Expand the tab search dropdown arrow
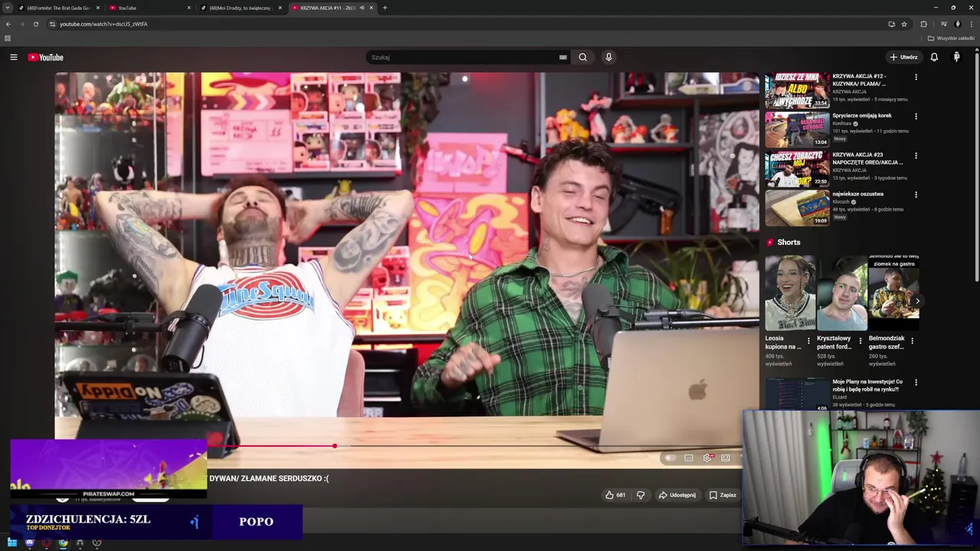Screen dimensions: 980x551 click(x=8, y=8)
